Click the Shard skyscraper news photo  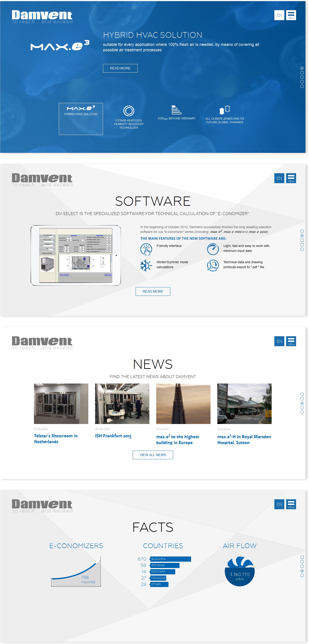[183, 404]
